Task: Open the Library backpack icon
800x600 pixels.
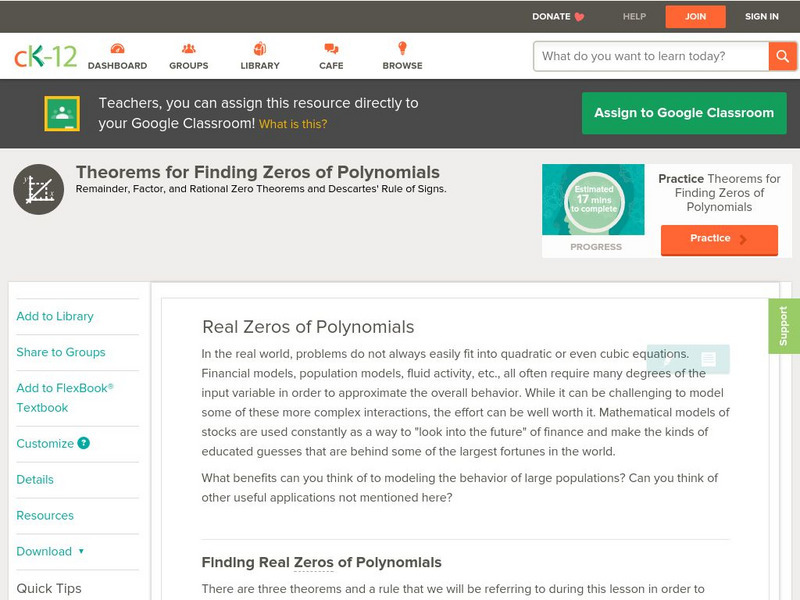Action: (260, 48)
